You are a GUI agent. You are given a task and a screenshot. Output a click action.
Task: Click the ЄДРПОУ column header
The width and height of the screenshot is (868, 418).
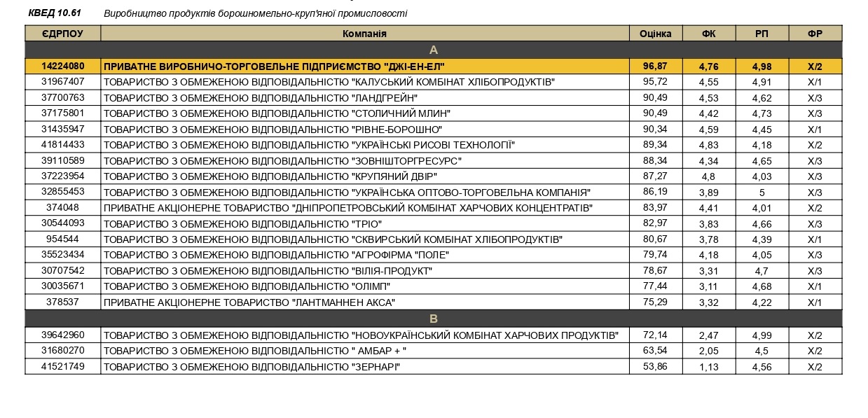tap(62, 34)
